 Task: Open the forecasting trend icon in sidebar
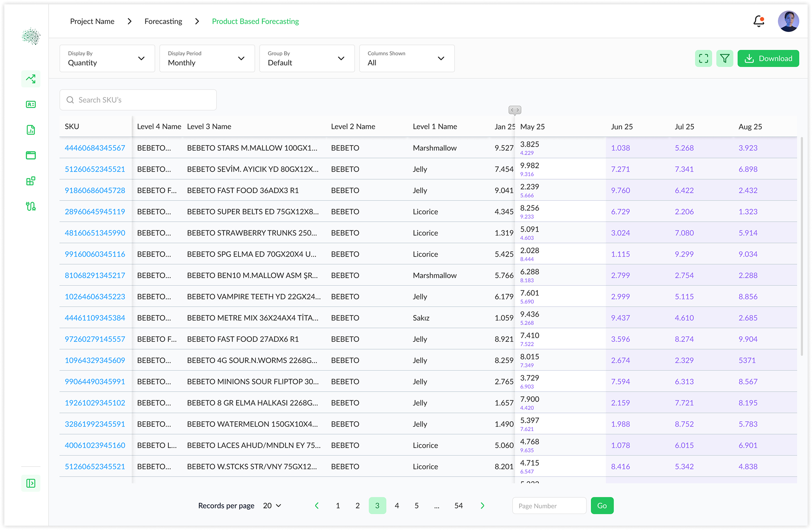point(31,79)
